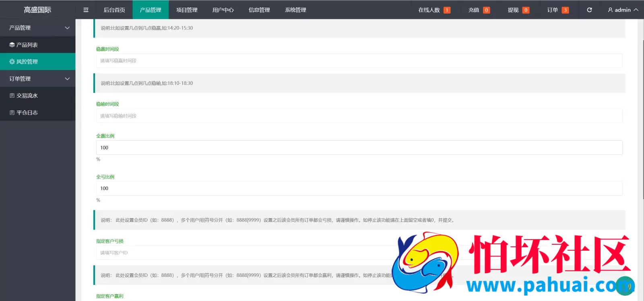The image size is (644, 301).
Task: Click the 稳输时间段 field label
Action: point(107,104)
